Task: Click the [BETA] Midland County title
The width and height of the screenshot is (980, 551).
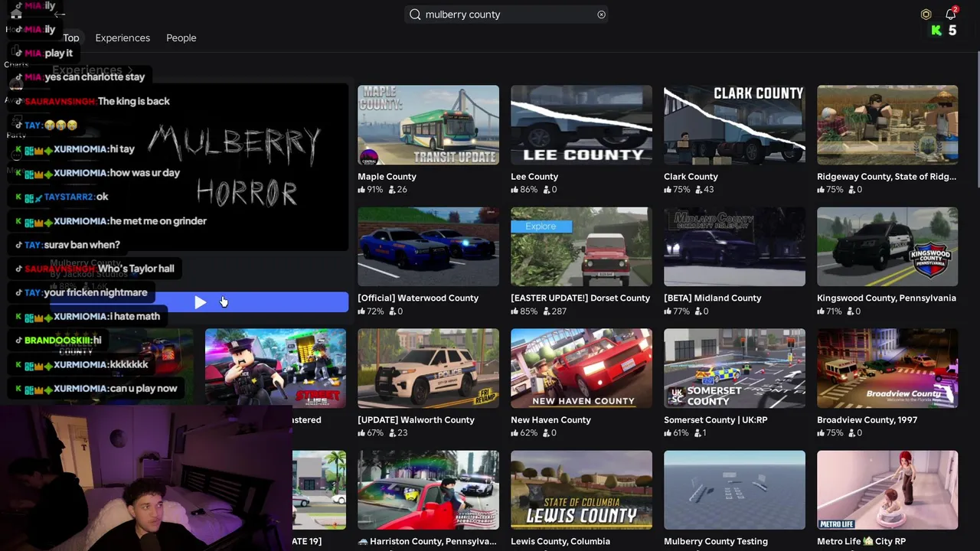Action: coord(713,298)
